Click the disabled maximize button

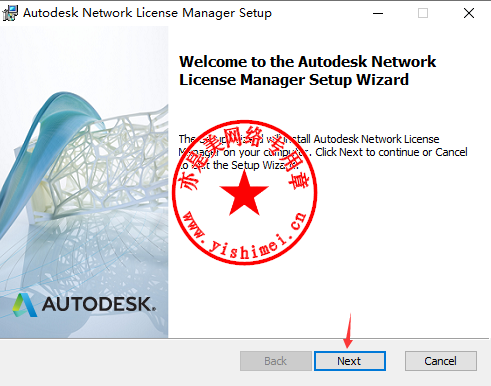pos(423,13)
